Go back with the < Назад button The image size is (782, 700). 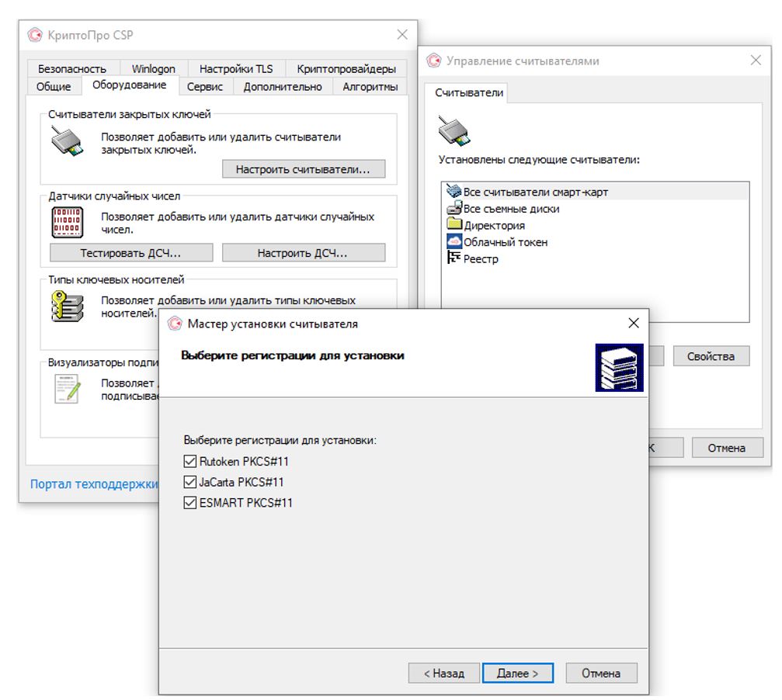(x=444, y=673)
